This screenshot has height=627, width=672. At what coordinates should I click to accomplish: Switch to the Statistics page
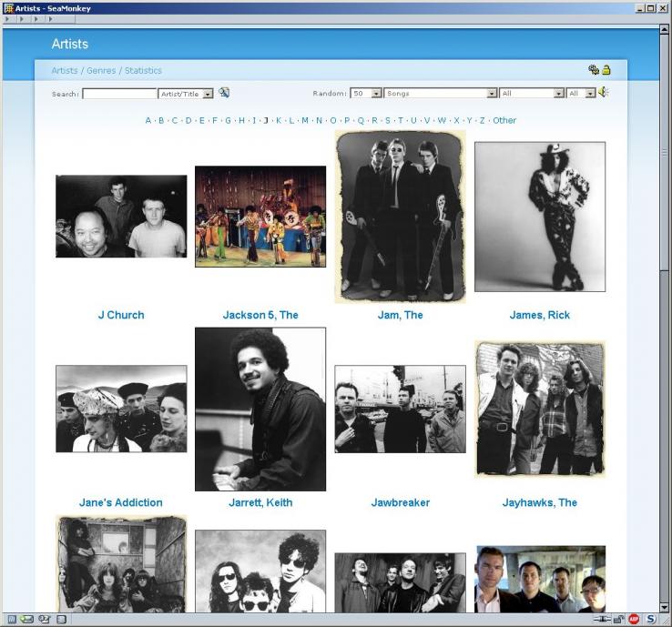[x=143, y=71]
